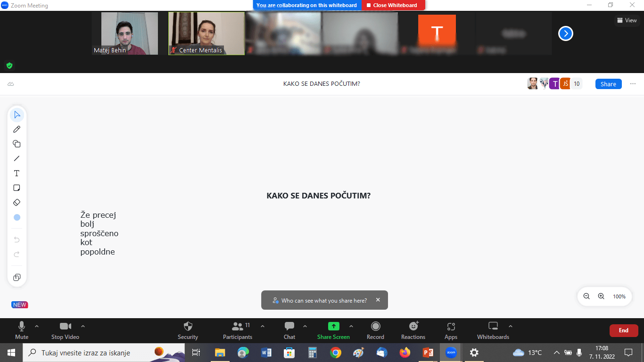The width and height of the screenshot is (644, 362).
Task: Show next video thumbnails with arrow
Action: tap(566, 33)
